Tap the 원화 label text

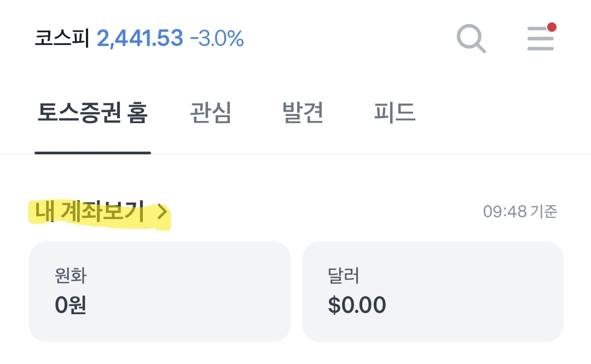pos(71,275)
